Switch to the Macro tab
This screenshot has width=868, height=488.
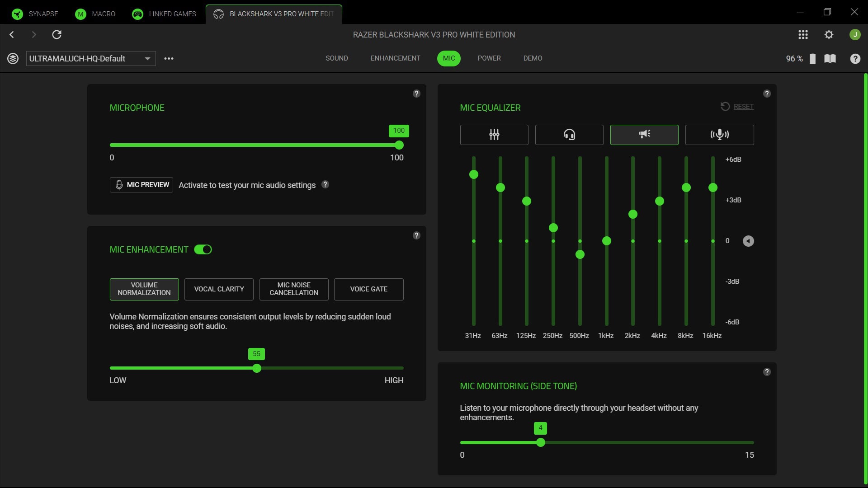tap(95, 14)
